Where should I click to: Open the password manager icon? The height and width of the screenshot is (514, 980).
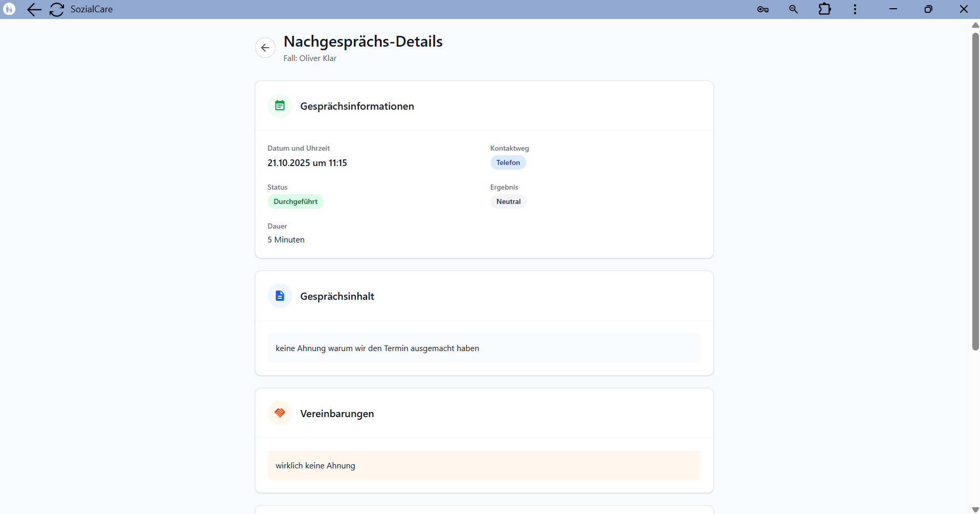pyautogui.click(x=762, y=9)
